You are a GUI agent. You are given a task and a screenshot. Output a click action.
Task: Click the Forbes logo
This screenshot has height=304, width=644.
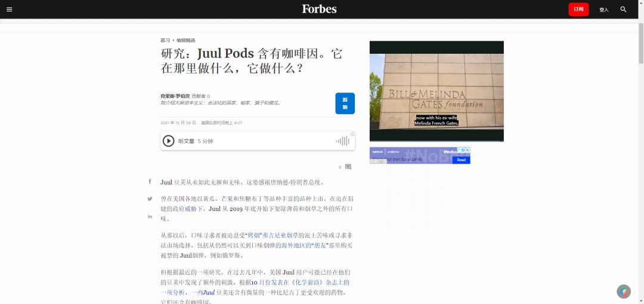(319, 8)
